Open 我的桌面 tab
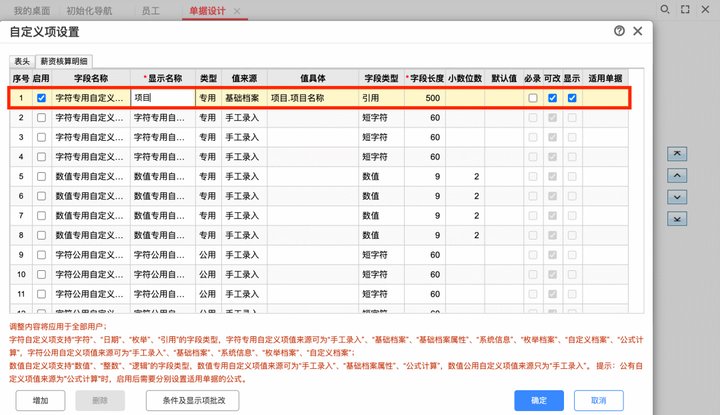 (32, 11)
